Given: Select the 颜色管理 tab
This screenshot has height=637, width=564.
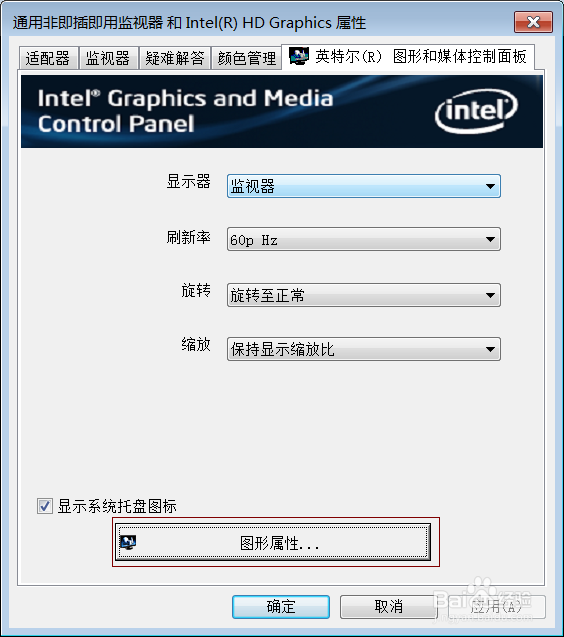Looking at the screenshot, I should click(246, 58).
